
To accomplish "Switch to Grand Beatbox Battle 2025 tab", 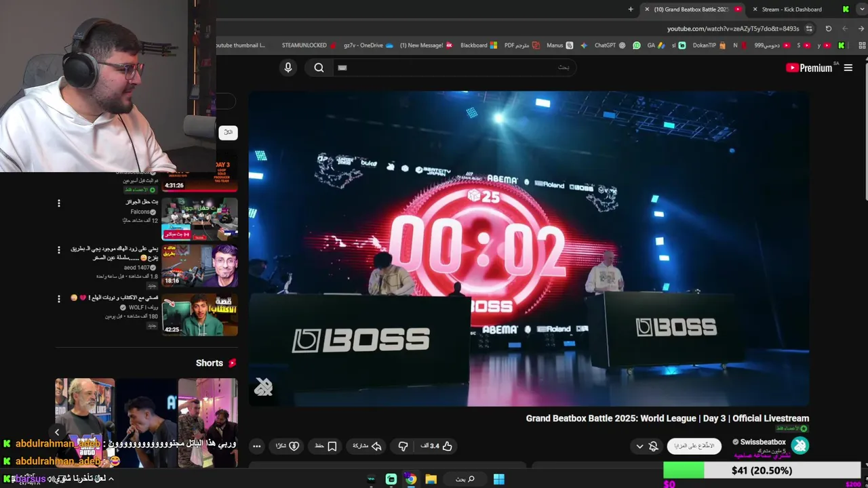I will click(692, 9).
